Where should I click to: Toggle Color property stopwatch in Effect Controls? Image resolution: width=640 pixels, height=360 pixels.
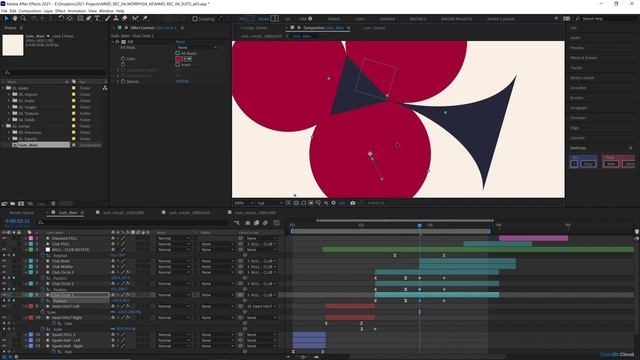123,59
